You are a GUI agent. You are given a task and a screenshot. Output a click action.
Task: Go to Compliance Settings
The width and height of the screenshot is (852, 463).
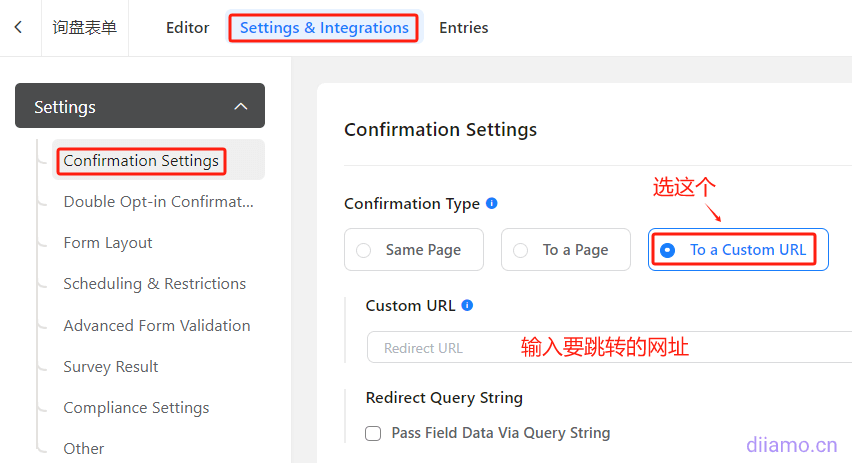(x=136, y=407)
